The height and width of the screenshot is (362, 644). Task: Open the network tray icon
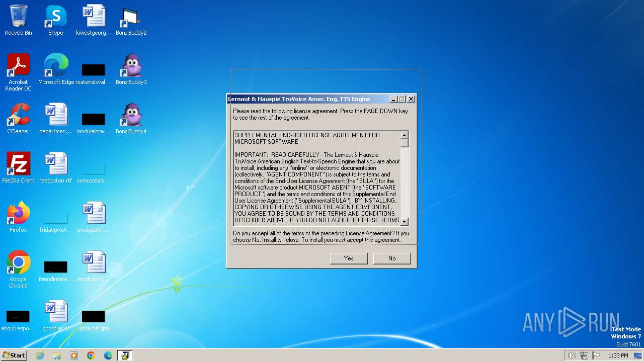tap(584, 355)
